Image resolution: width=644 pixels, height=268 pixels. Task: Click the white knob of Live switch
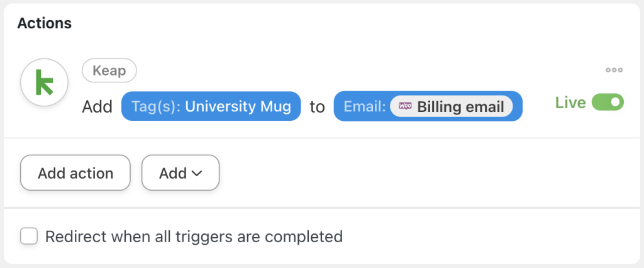[x=616, y=102]
